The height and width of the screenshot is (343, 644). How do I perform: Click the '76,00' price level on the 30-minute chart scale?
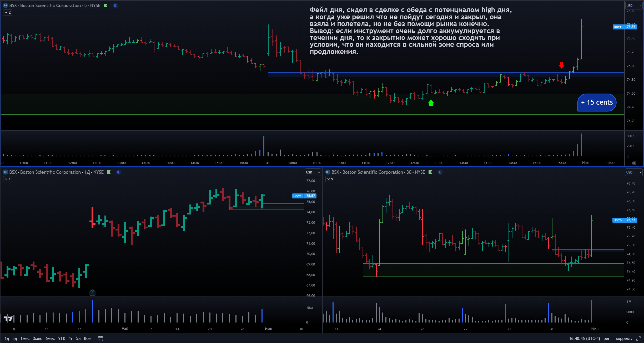(x=631, y=201)
